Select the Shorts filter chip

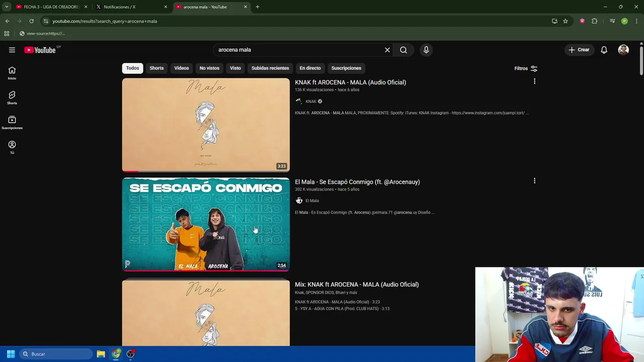pos(156,68)
